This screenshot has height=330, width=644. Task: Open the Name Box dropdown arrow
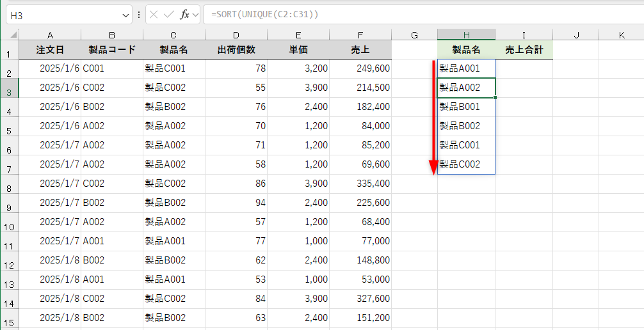pyautogui.click(x=125, y=15)
